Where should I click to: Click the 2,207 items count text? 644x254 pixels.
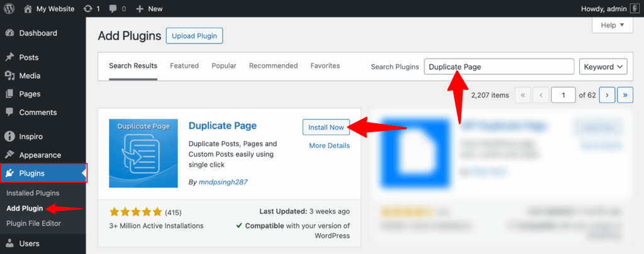(490, 95)
